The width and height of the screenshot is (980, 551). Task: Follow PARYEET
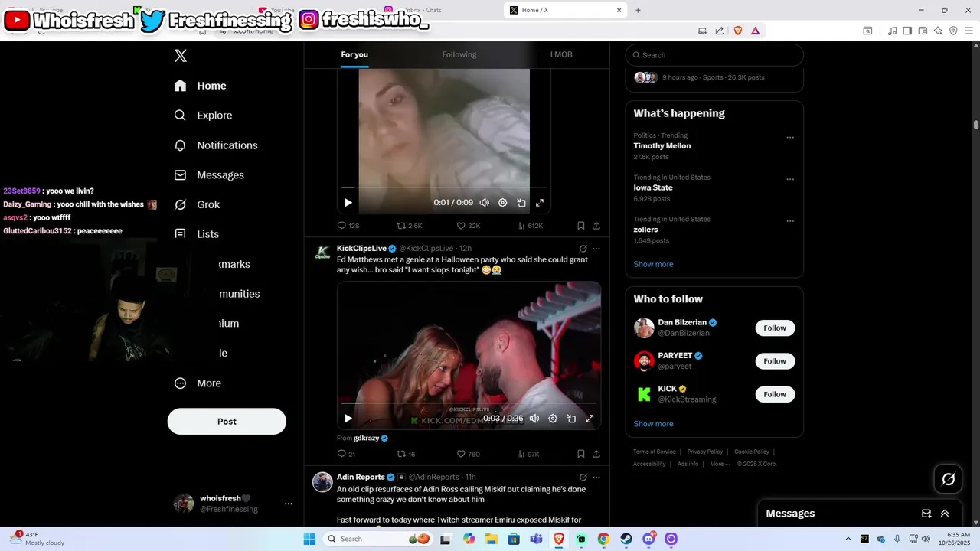point(775,361)
